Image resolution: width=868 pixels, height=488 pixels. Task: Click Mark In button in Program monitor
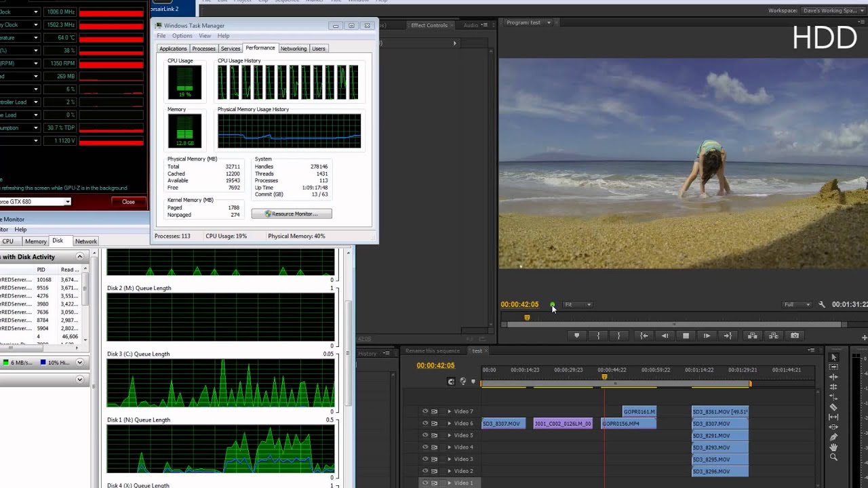pyautogui.click(x=598, y=335)
